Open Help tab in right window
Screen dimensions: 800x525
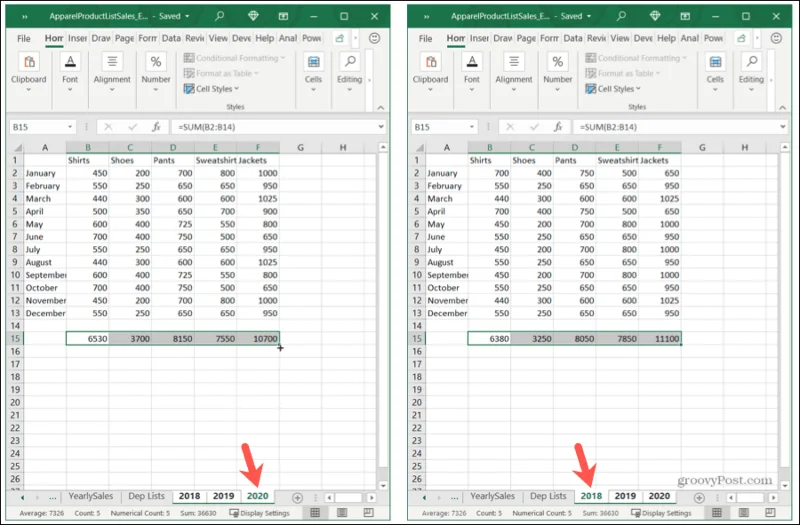click(666, 38)
